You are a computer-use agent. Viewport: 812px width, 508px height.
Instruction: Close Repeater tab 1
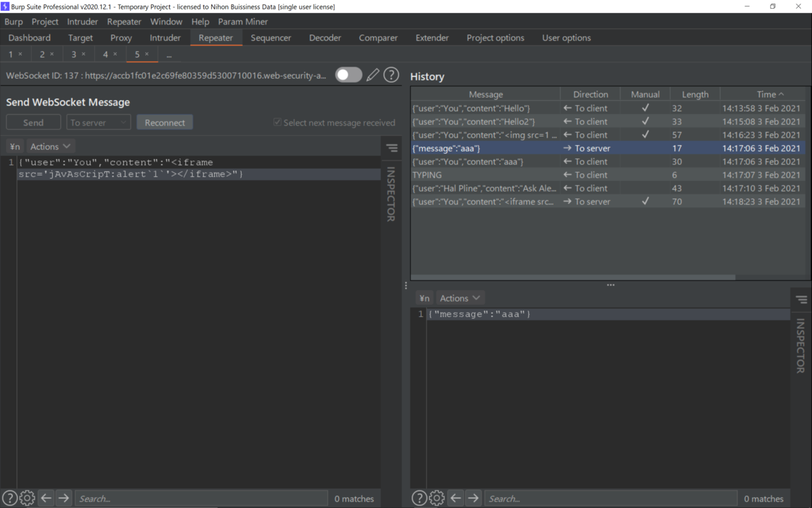20,54
